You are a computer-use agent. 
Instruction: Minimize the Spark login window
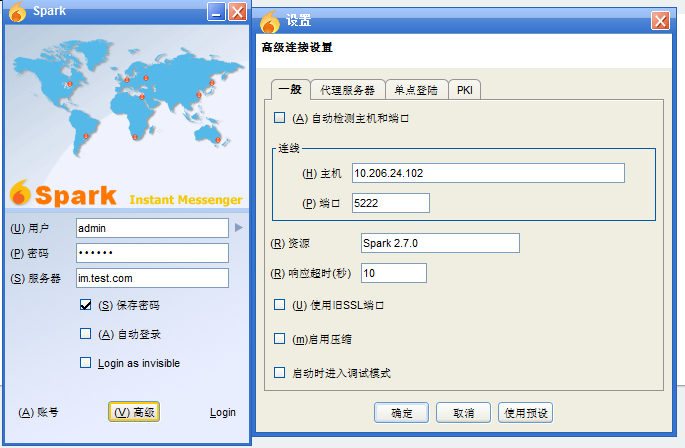[216, 12]
